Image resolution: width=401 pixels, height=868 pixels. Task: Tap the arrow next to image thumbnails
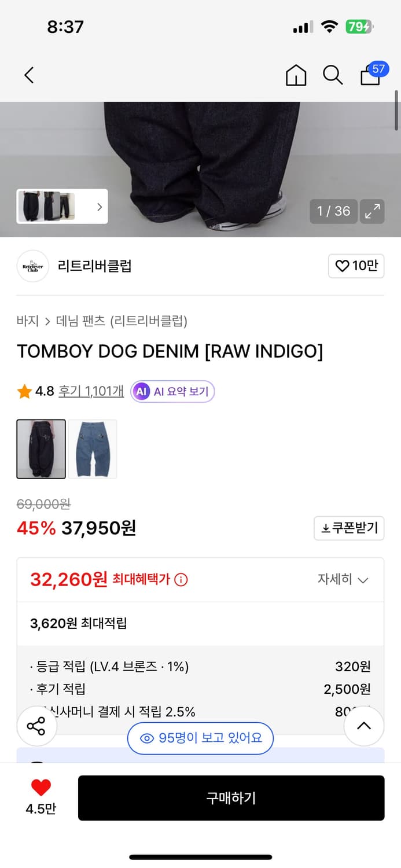coord(100,206)
